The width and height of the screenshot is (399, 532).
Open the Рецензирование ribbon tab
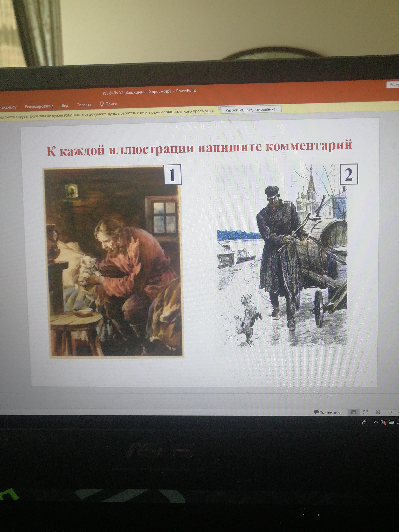[39, 106]
